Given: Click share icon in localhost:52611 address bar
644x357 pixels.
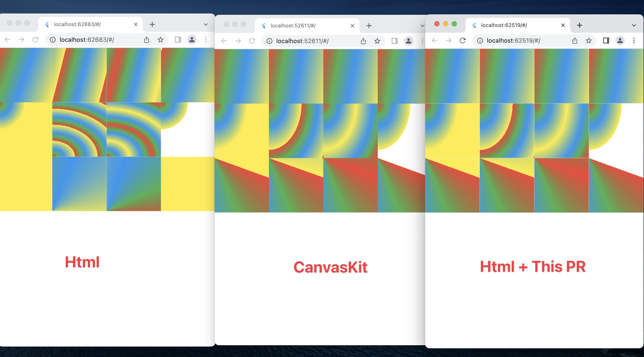Looking at the screenshot, I should tap(363, 41).
